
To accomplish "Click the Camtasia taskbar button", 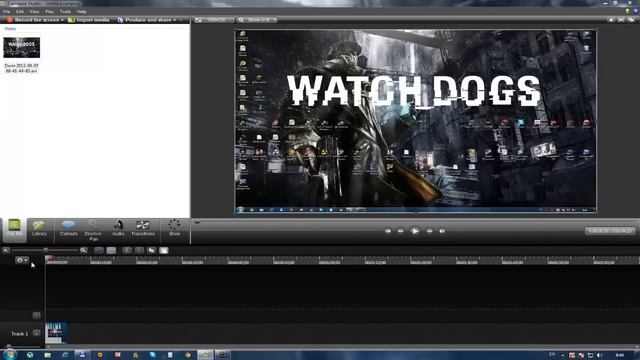I will (x=205, y=355).
